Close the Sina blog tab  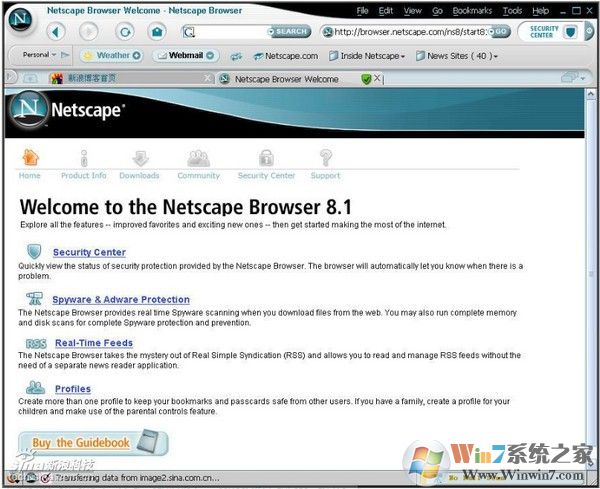208,78
